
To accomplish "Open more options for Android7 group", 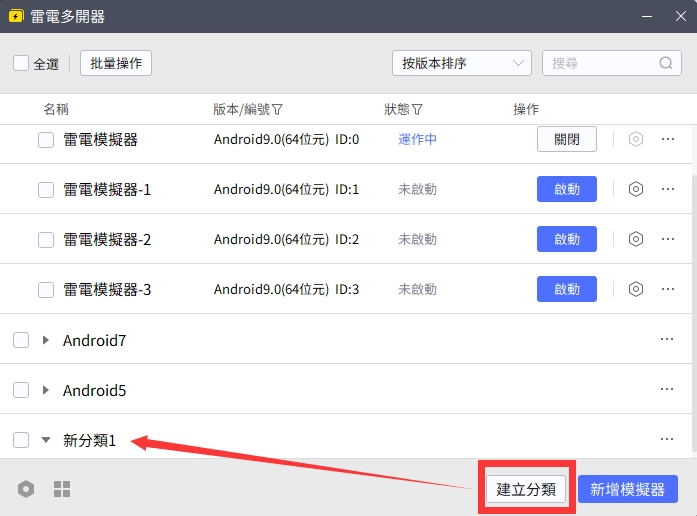I will [667, 339].
